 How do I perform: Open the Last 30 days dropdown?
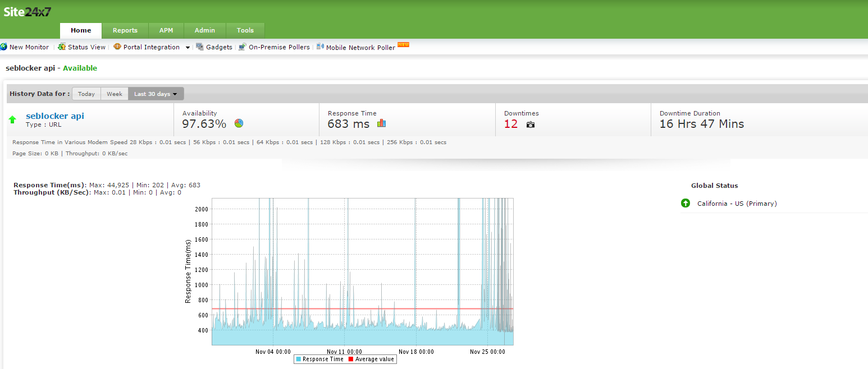coord(156,94)
